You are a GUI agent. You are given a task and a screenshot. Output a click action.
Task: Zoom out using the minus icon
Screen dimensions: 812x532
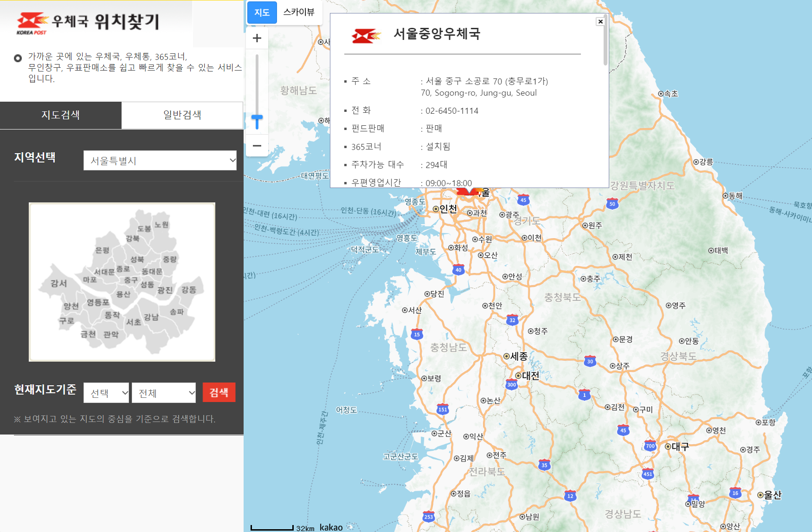[257, 146]
